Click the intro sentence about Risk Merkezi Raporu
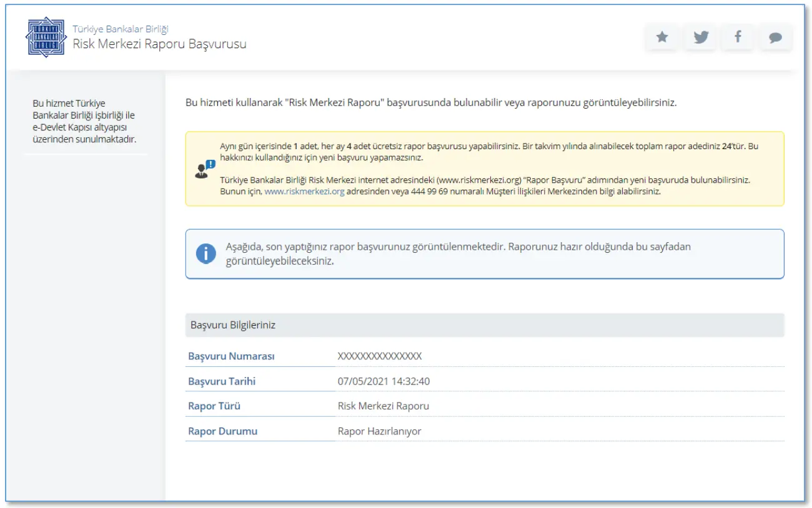 pos(431,102)
